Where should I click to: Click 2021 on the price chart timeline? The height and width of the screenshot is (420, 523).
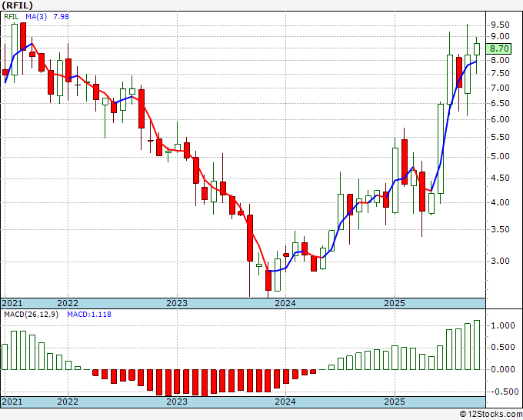click(x=12, y=303)
